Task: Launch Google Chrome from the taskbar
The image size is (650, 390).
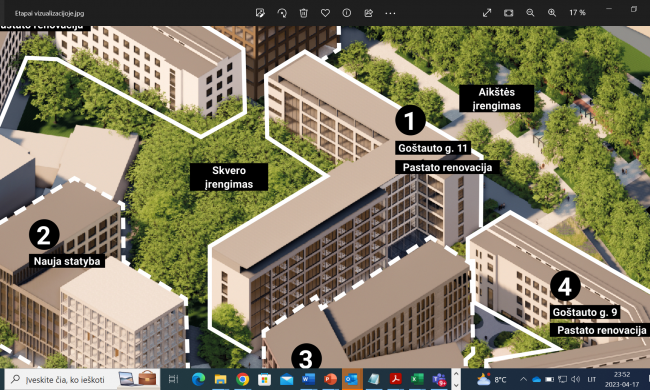Action: (243, 379)
